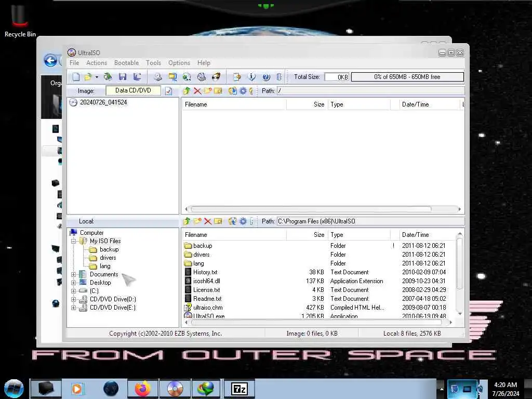Image resolution: width=532 pixels, height=399 pixels.
Task: Select Computer in the Local tree
Action: coord(91,233)
